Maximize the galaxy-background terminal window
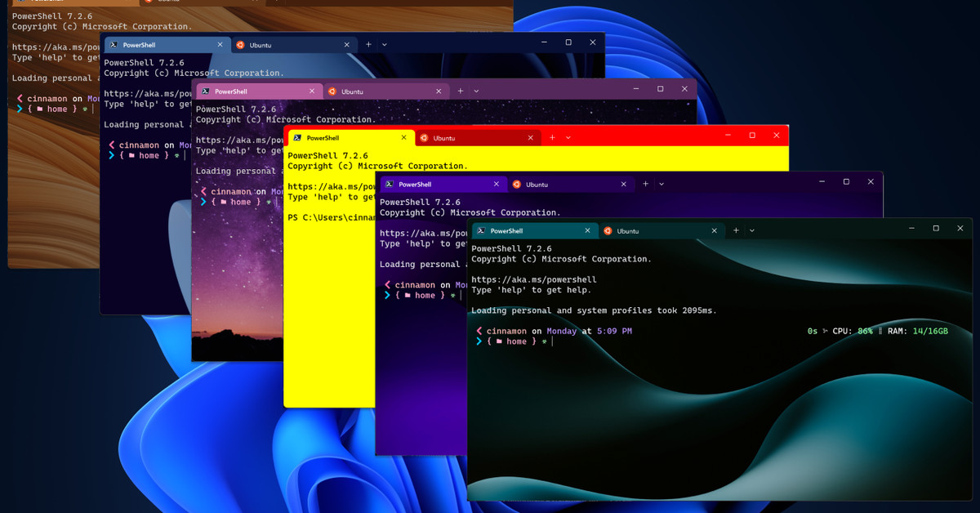 click(x=660, y=88)
